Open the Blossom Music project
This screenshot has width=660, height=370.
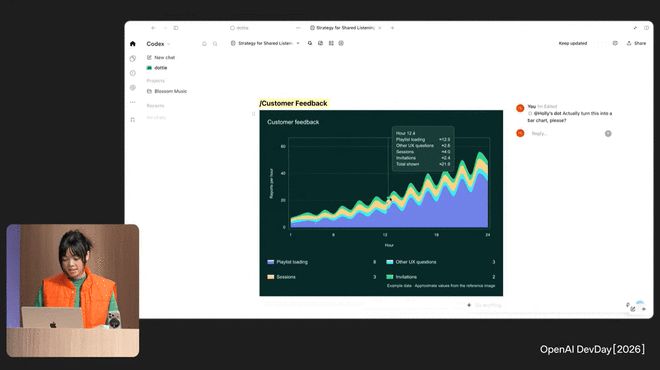[x=167, y=91]
